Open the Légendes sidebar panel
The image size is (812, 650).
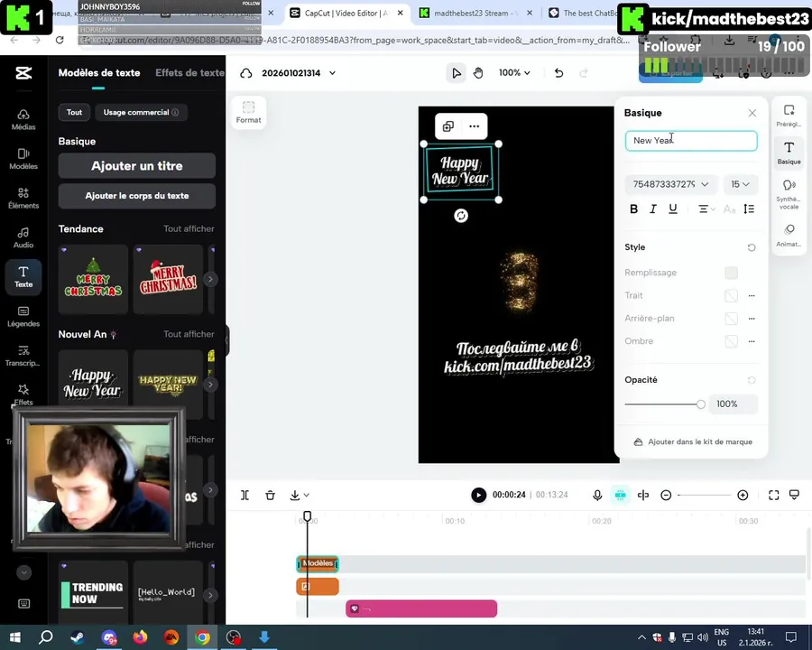coord(23,317)
